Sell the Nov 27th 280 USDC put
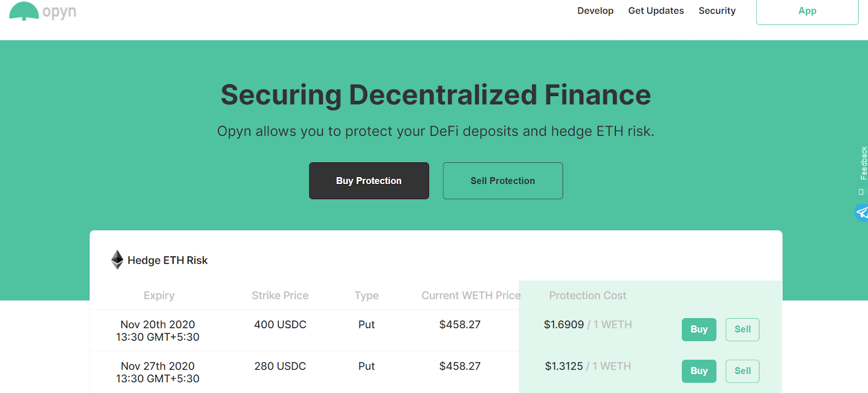Screen dimensions: 868x393 [x=743, y=371]
